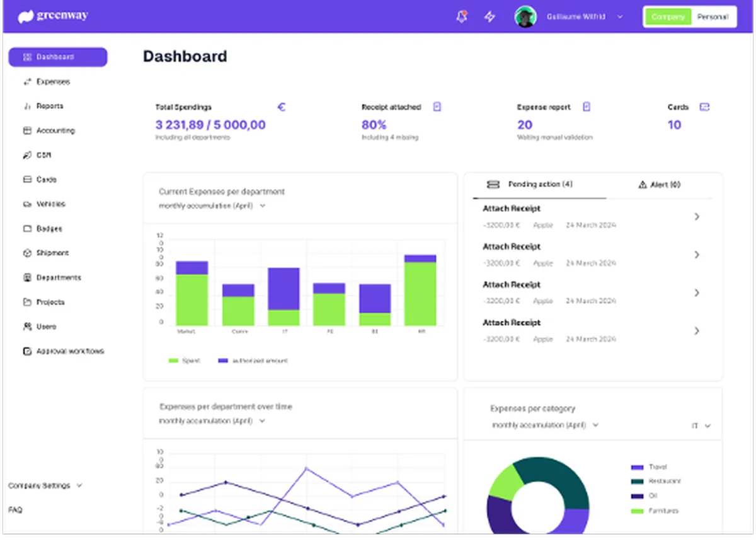The height and width of the screenshot is (556, 756).
Task: Open the notifications bell
Action: [462, 17]
